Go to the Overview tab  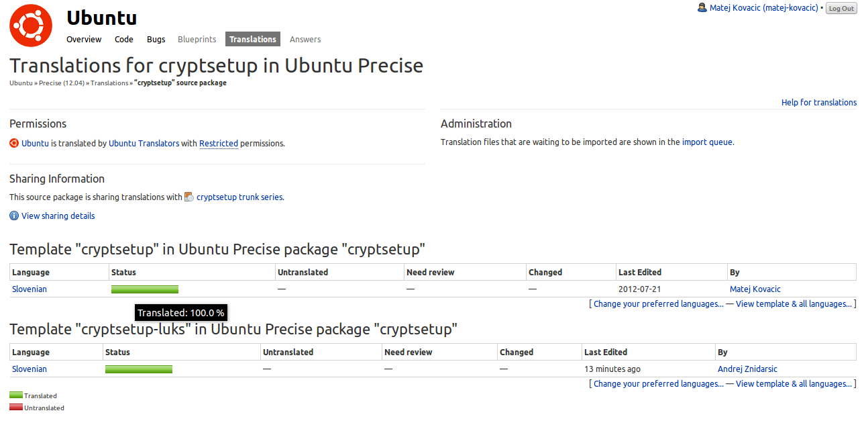click(84, 39)
